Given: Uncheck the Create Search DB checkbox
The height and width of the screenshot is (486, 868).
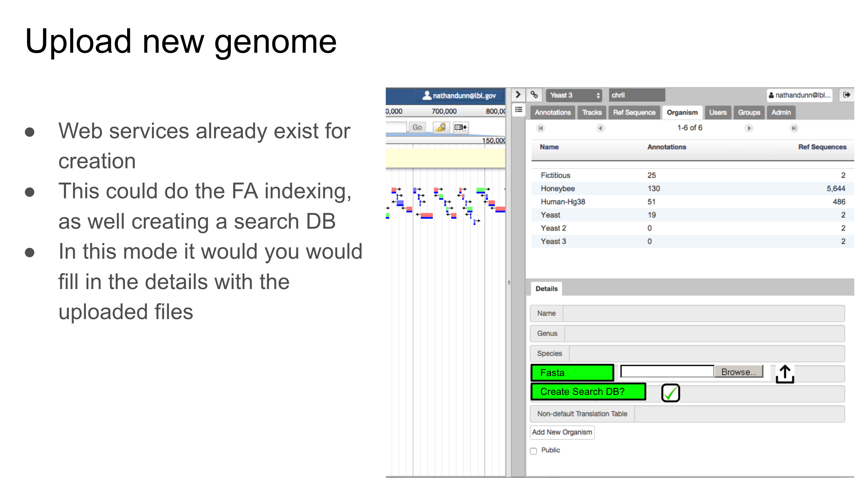Looking at the screenshot, I should [x=671, y=393].
